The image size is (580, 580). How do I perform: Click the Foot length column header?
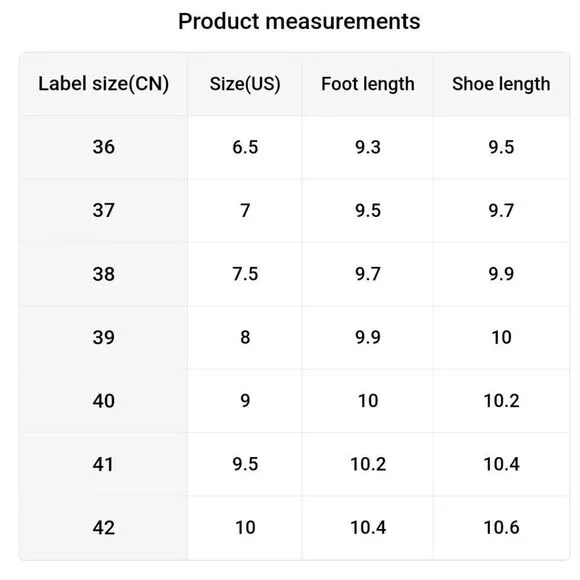coord(368,84)
